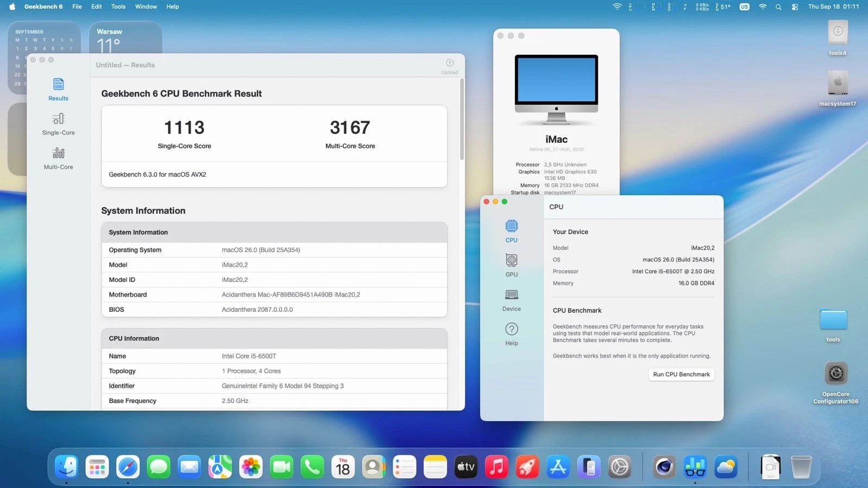Open Finder from the Dock

coord(67,466)
